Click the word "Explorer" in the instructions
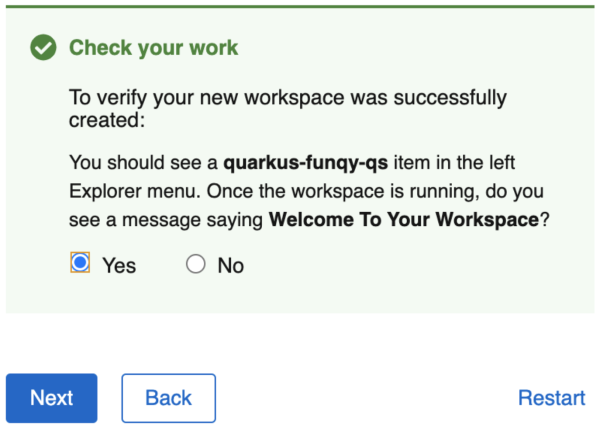This screenshot has width=600, height=431. (x=108, y=191)
